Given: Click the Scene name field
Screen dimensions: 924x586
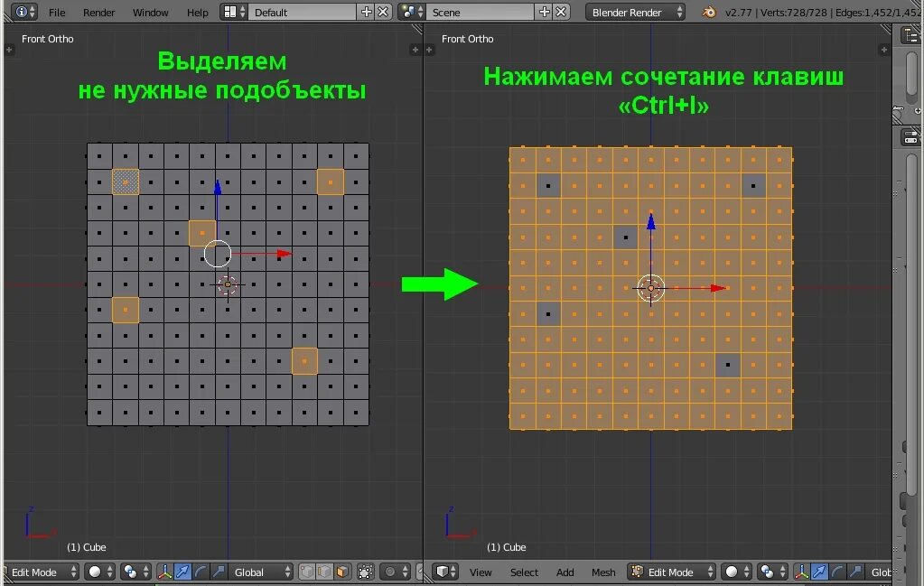Looking at the screenshot, I should click(x=480, y=12).
